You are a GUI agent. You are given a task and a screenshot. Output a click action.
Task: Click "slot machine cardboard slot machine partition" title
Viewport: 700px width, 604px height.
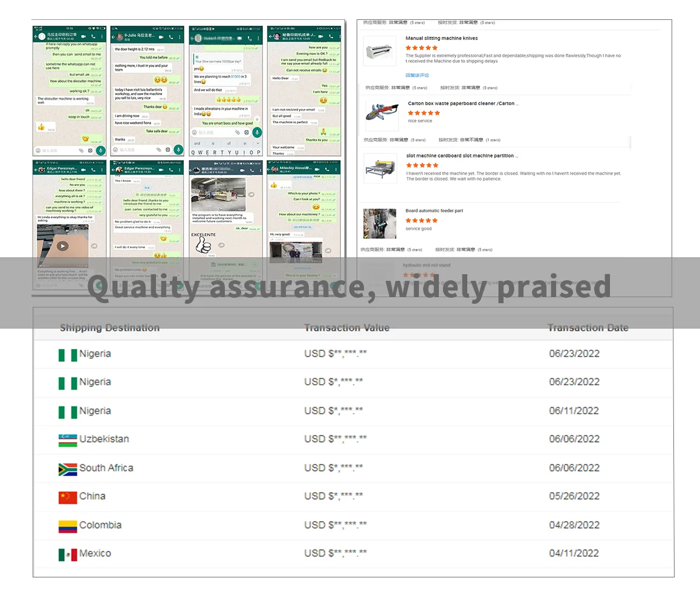pos(462,156)
